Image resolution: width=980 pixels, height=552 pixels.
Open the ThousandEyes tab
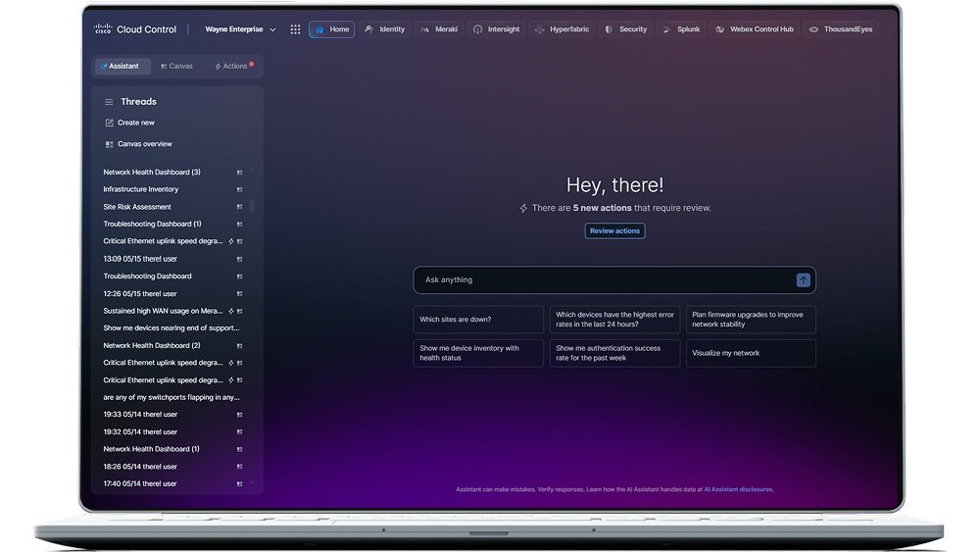pyautogui.click(x=841, y=29)
